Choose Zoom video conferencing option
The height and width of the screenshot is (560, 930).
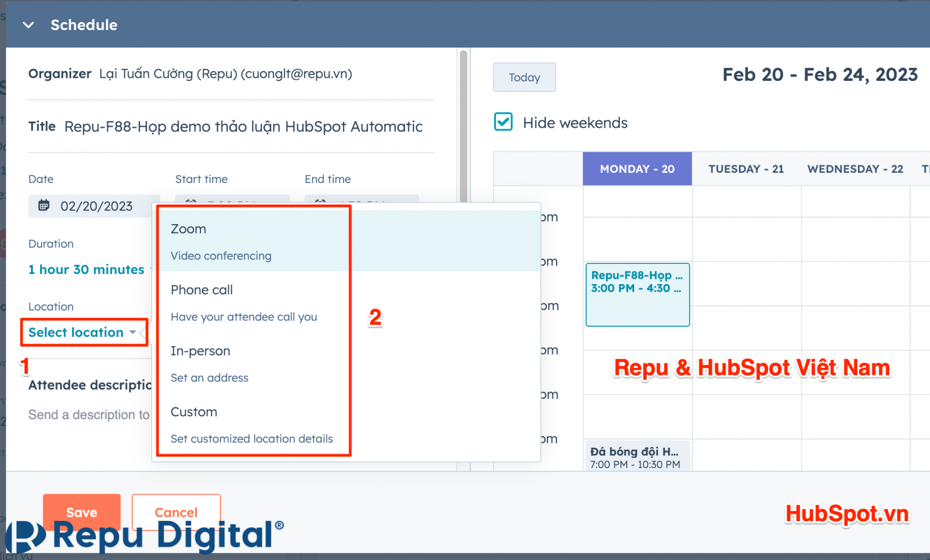346,241
